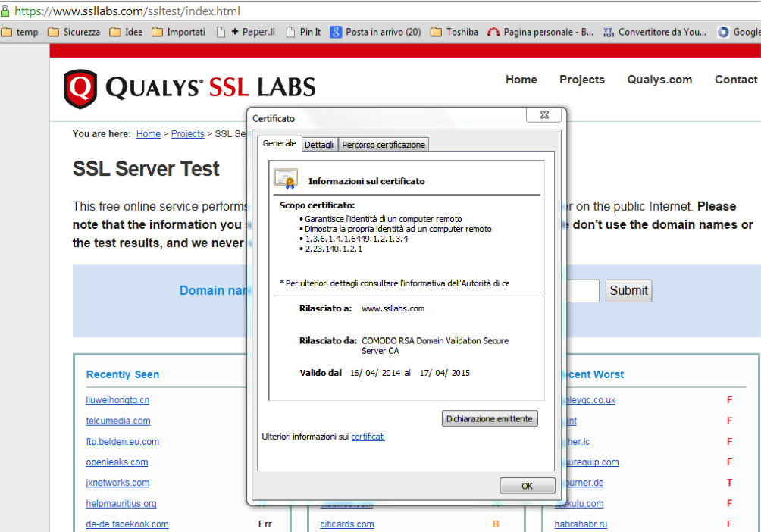Image resolution: width=761 pixels, height=532 pixels.
Task: Open the certificati help link
Action: pyautogui.click(x=368, y=437)
